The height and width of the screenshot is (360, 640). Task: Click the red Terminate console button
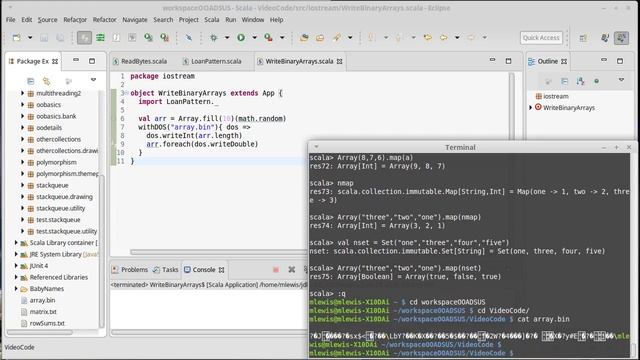pos(276,269)
